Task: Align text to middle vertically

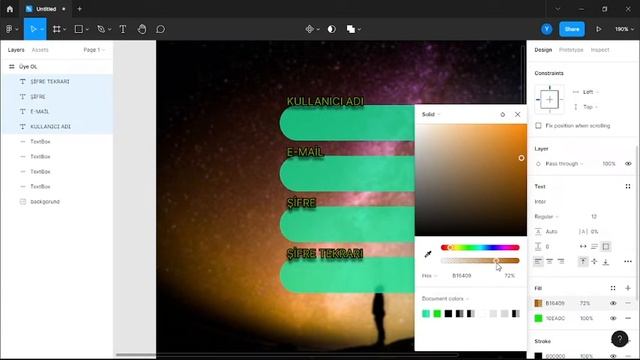Action: 594,261
